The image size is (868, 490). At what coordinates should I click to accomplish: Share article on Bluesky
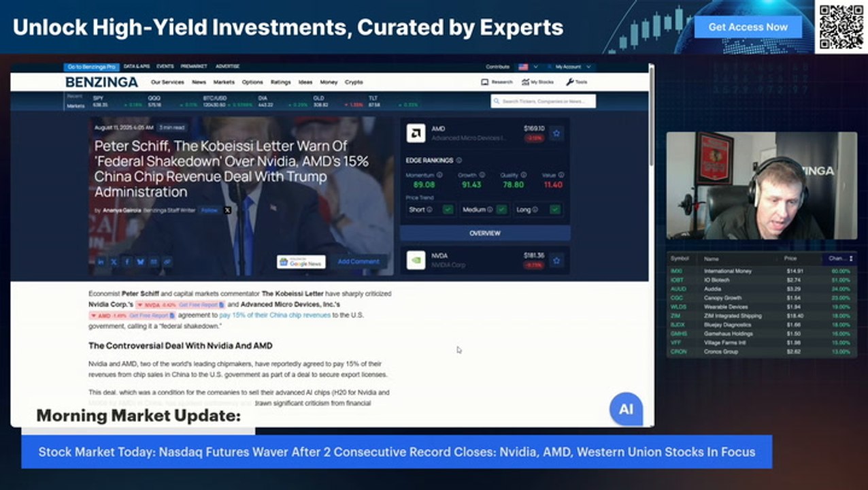[x=140, y=261]
